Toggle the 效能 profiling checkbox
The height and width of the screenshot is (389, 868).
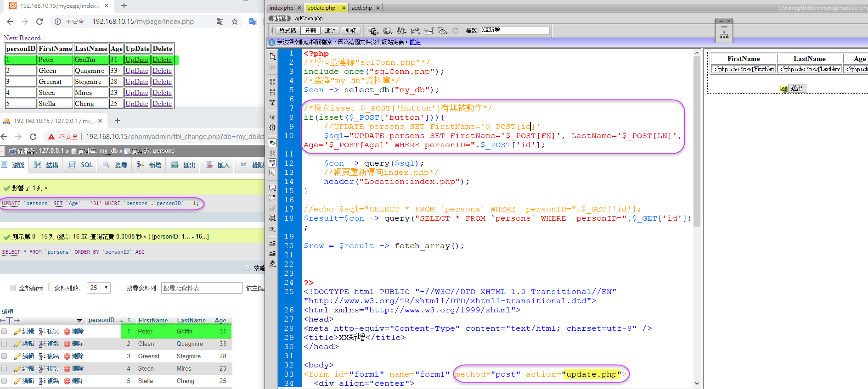(247, 268)
